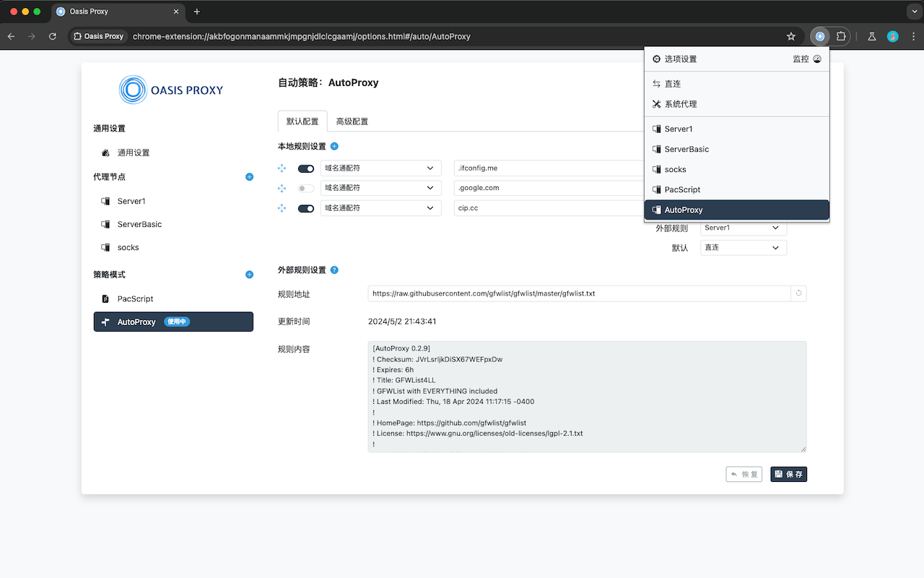The width and height of the screenshot is (924, 578).
Task: Switch proxy to ServerBasic in popup
Action: [x=737, y=149]
